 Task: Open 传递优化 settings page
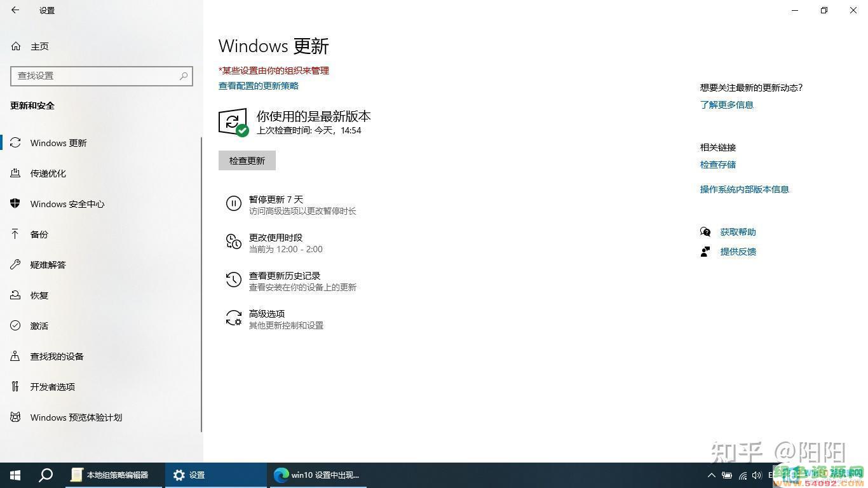(102, 173)
